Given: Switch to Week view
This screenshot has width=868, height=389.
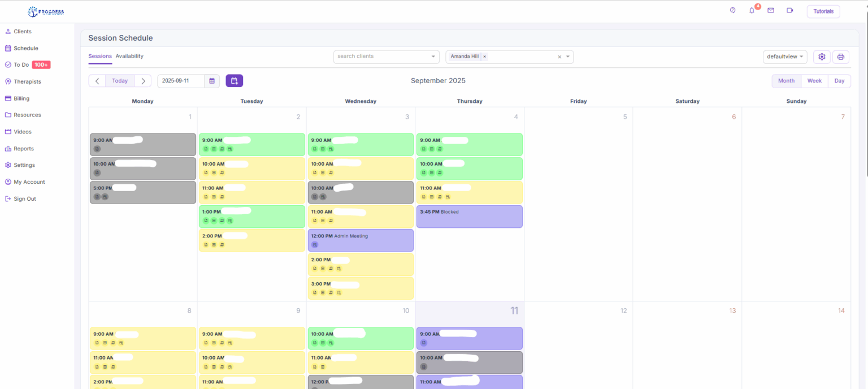Looking at the screenshot, I should pyautogui.click(x=814, y=81).
